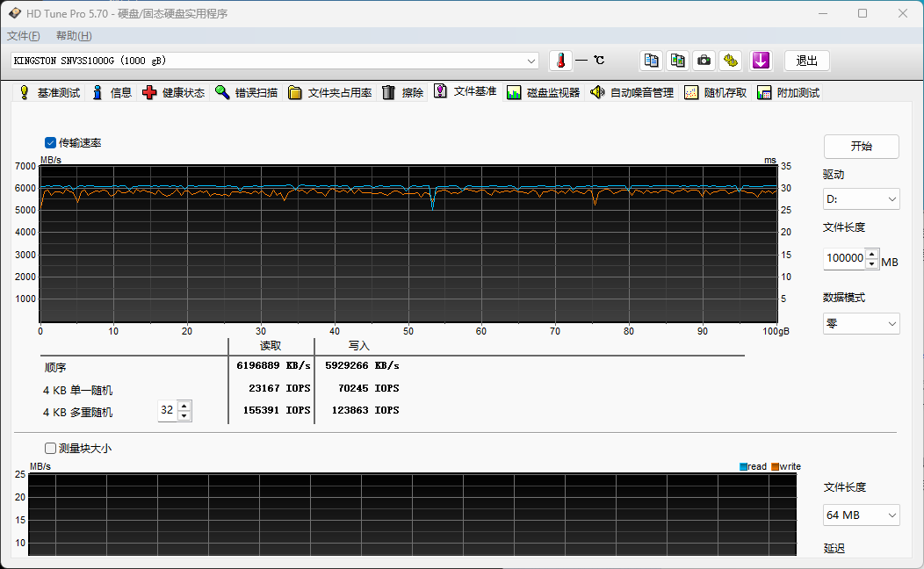Open the 磁盘监视器 disk monitor tab

pyautogui.click(x=543, y=92)
